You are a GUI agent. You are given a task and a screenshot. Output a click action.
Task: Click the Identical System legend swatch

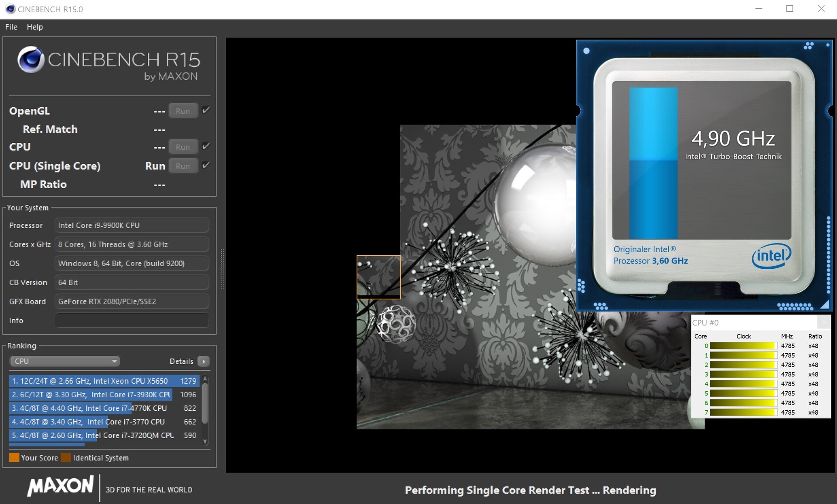click(66, 457)
